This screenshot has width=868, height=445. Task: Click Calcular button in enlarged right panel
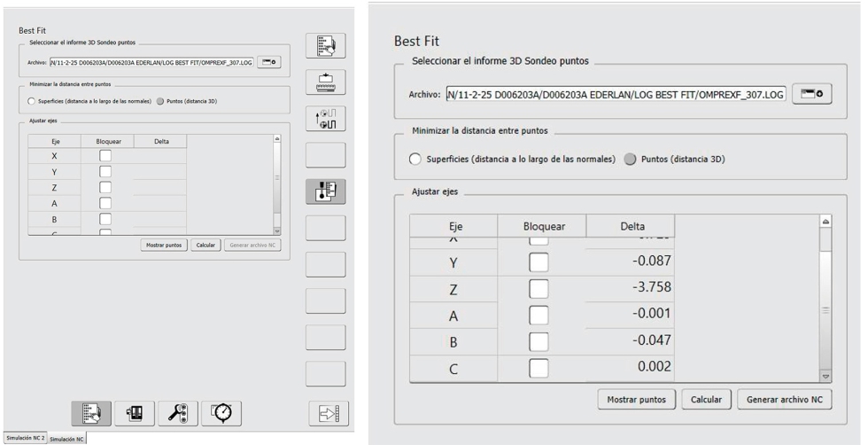point(707,400)
